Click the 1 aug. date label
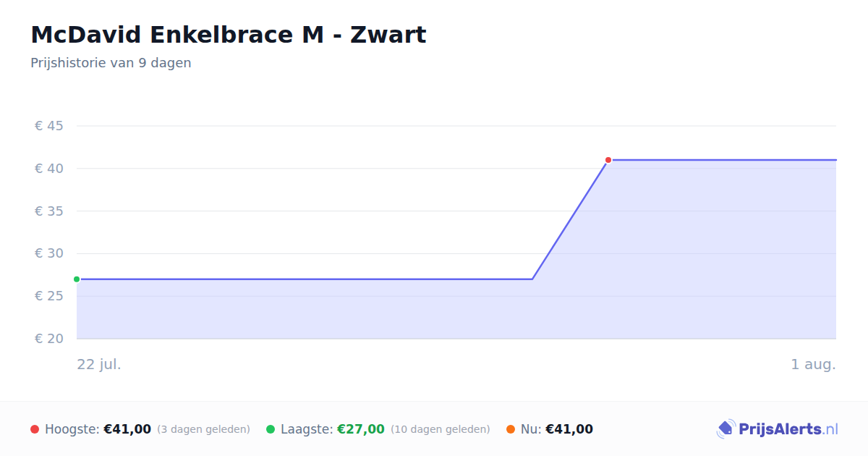This screenshot has height=456, width=868. 813,364
